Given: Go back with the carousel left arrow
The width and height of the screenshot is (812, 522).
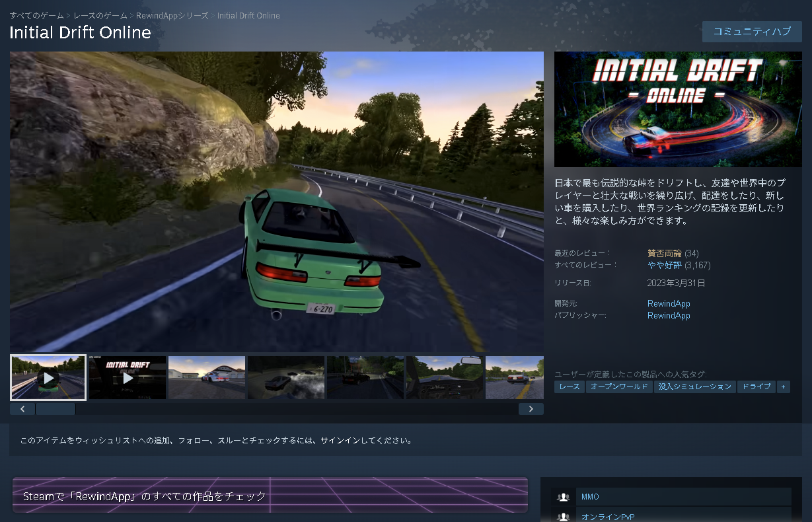Looking at the screenshot, I should point(22,408).
